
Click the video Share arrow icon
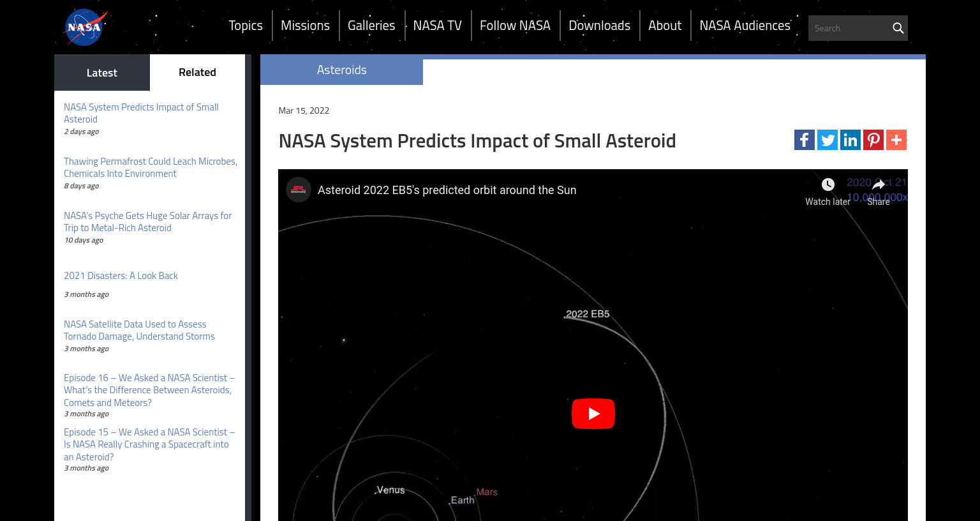(879, 185)
